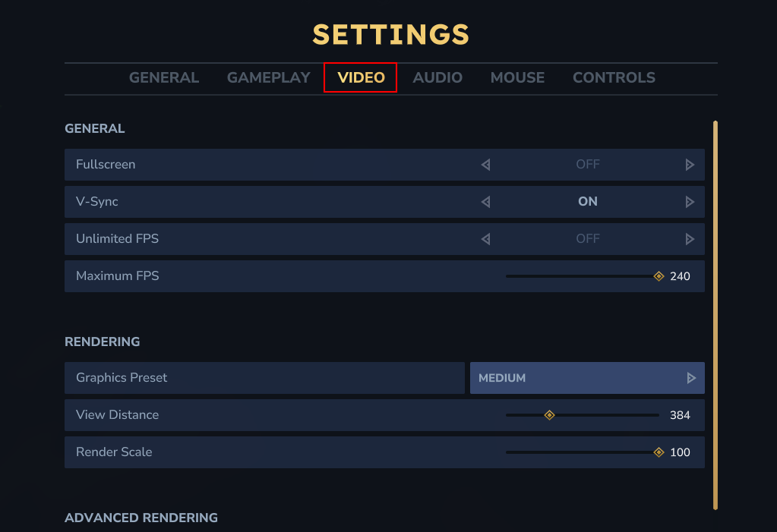Toggle the Unlimited FPS OFF value
This screenshot has height=532, width=777.
click(x=588, y=239)
